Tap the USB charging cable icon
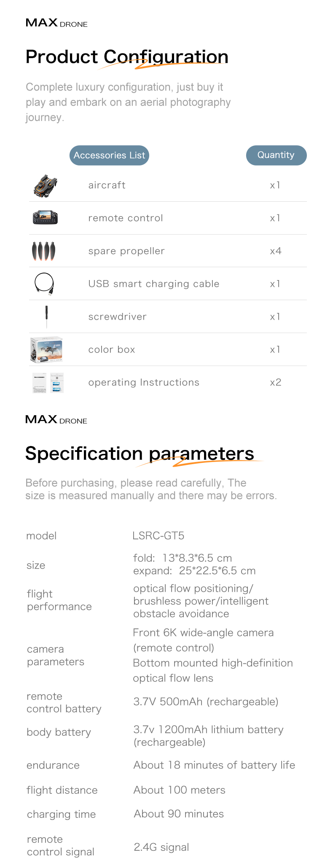 pos(44,283)
